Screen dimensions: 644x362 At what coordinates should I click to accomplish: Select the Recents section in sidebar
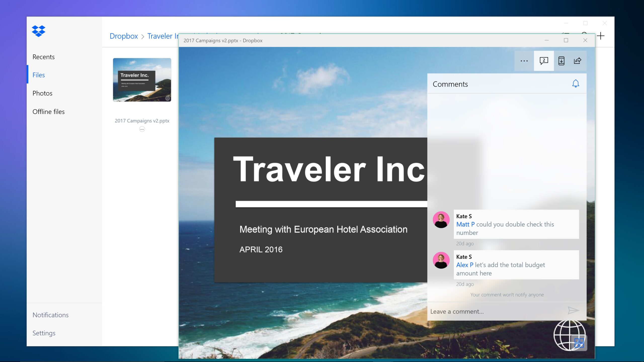[43, 57]
